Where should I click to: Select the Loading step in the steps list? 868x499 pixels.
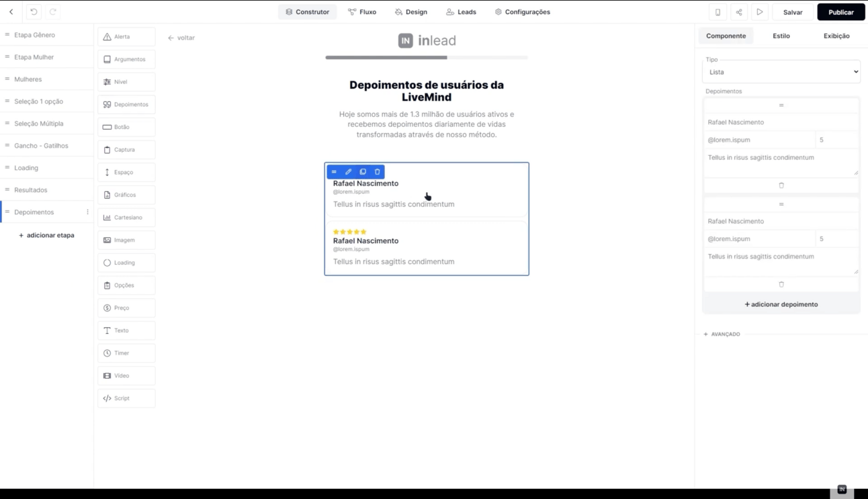point(47,168)
